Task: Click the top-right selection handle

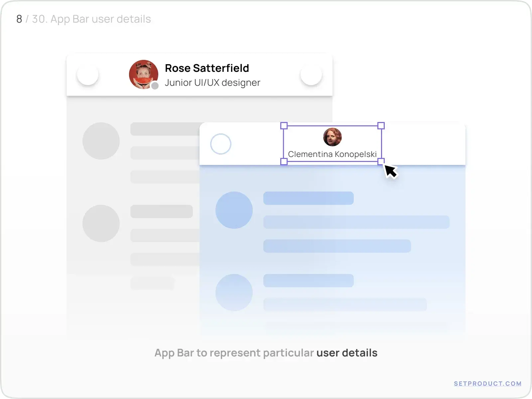Action: coord(381,126)
